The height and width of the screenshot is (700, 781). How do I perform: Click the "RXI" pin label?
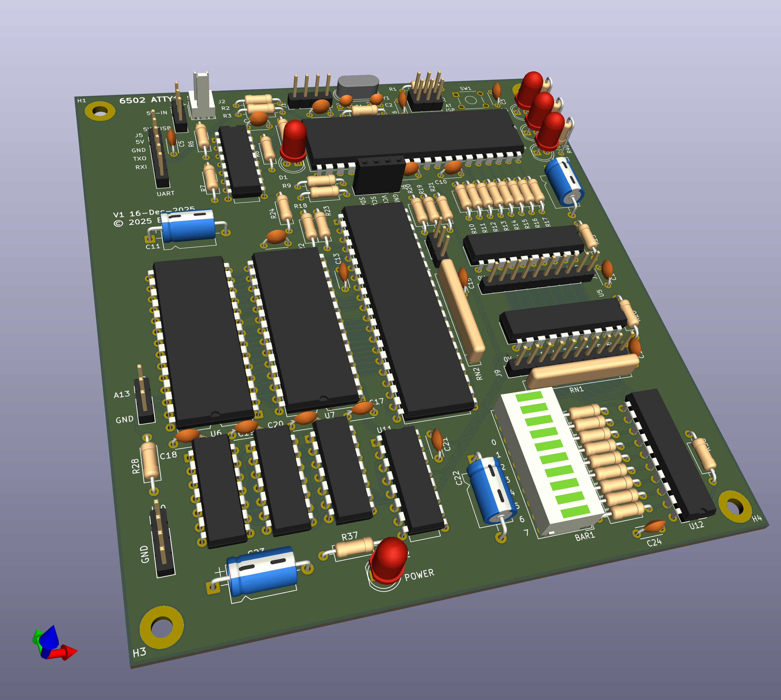tap(141, 167)
